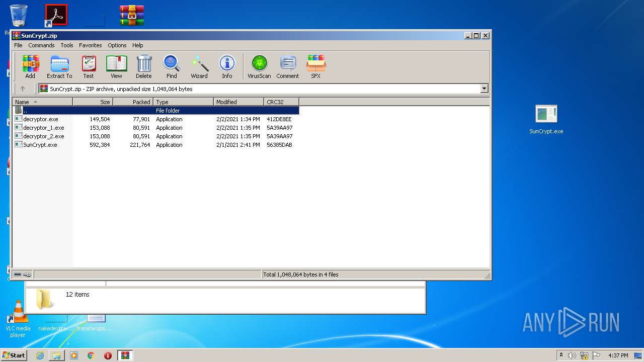Click VLC media player desktop shortcut
The height and width of the screenshot is (362, 644).
[x=18, y=318]
